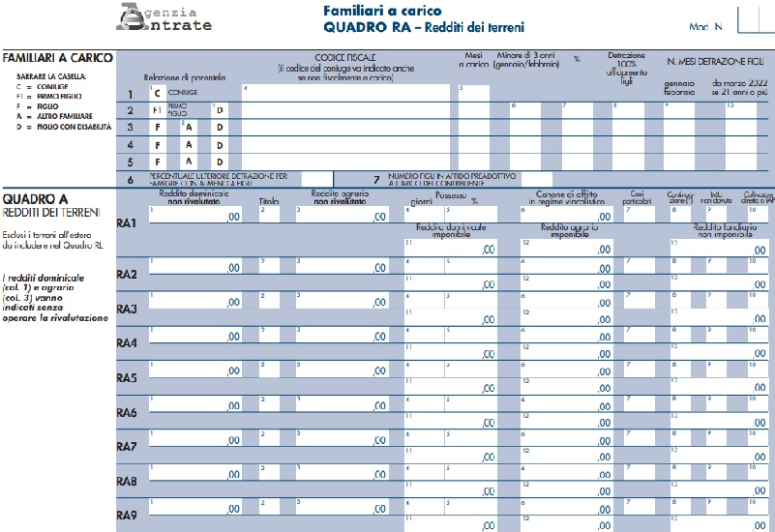Screen dimensions: 775x532
Task: Check the D box in row 5
Action: point(221,163)
